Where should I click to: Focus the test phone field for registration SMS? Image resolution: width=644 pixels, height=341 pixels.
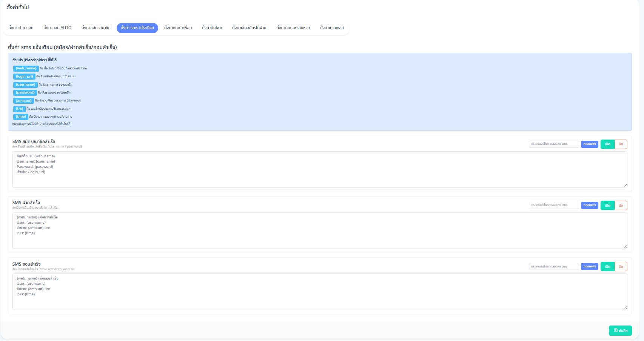click(x=553, y=144)
